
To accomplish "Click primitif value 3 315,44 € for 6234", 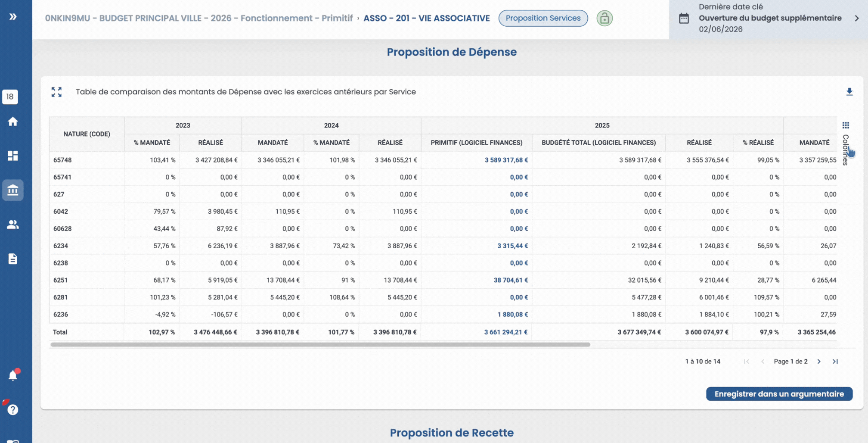I will 512,246.
